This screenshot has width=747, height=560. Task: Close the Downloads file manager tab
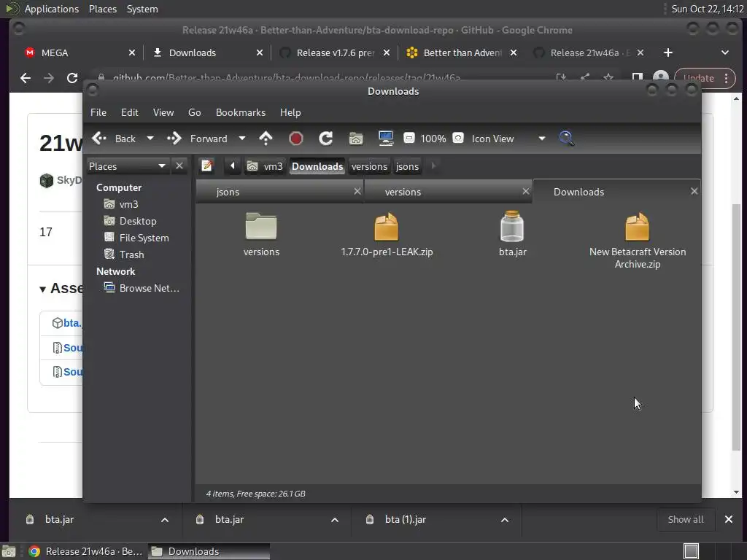click(x=694, y=191)
